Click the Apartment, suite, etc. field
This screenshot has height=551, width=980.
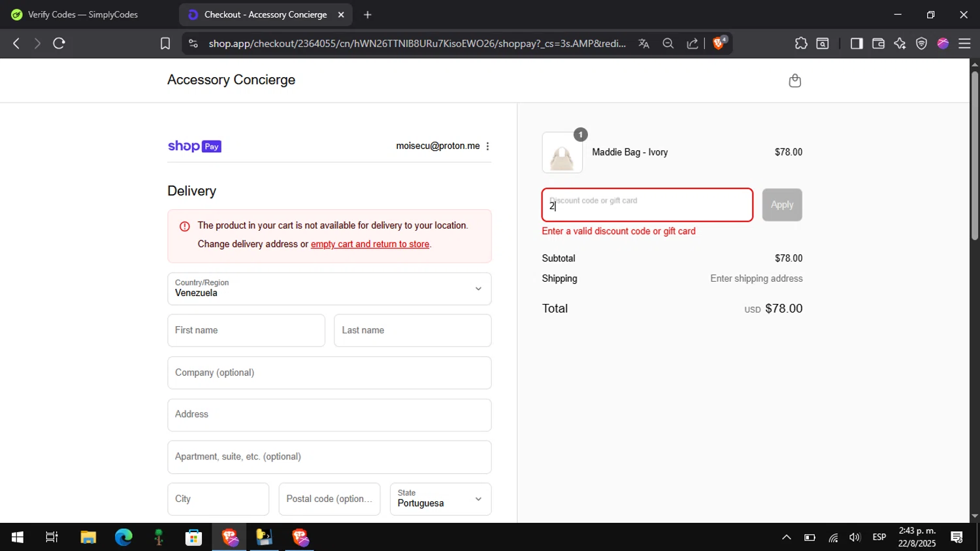(329, 457)
